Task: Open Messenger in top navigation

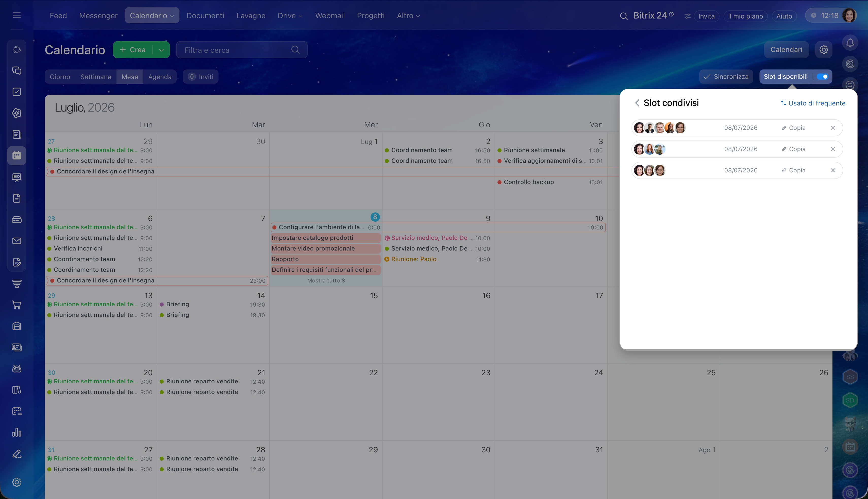Action: [x=98, y=16]
